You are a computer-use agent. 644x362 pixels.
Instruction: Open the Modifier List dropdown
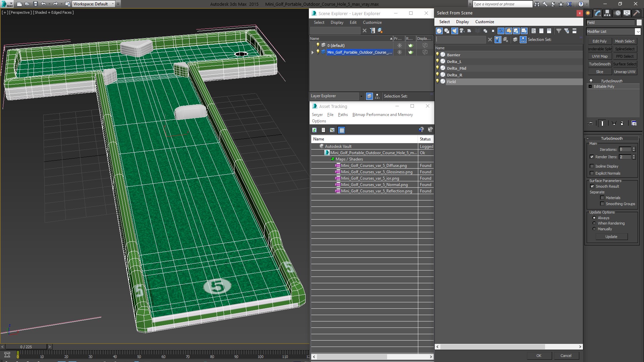tap(638, 32)
